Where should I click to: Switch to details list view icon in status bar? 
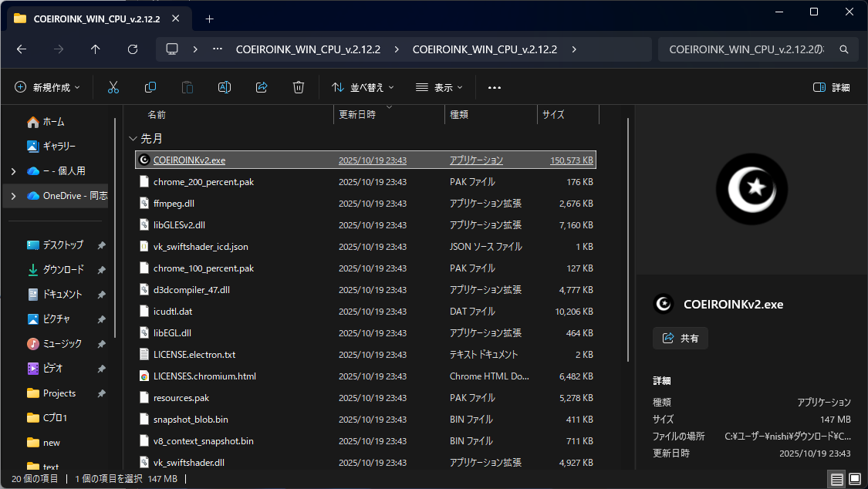click(x=837, y=479)
